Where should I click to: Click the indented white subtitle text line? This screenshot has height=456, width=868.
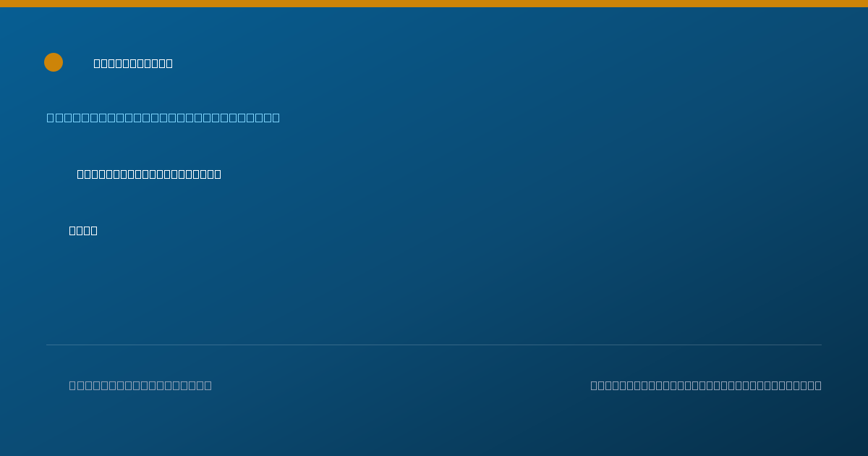(x=149, y=174)
